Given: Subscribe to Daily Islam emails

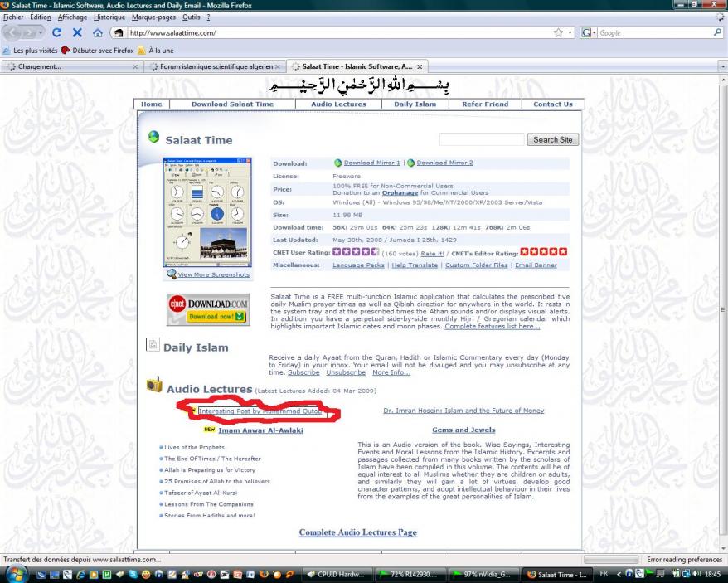Looking at the screenshot, I should (x=303, y=372).
